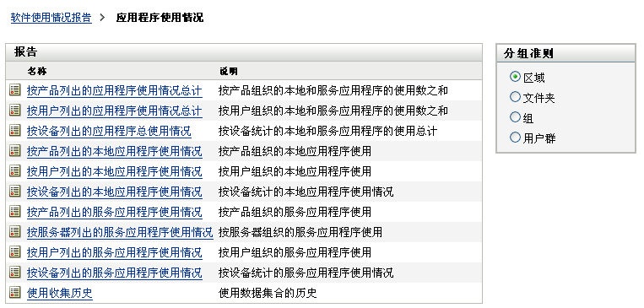644x308 pixels.
Task: Click description 按用户组织的本地和服务应用程序的使用数之和
Action: (333, 111)
